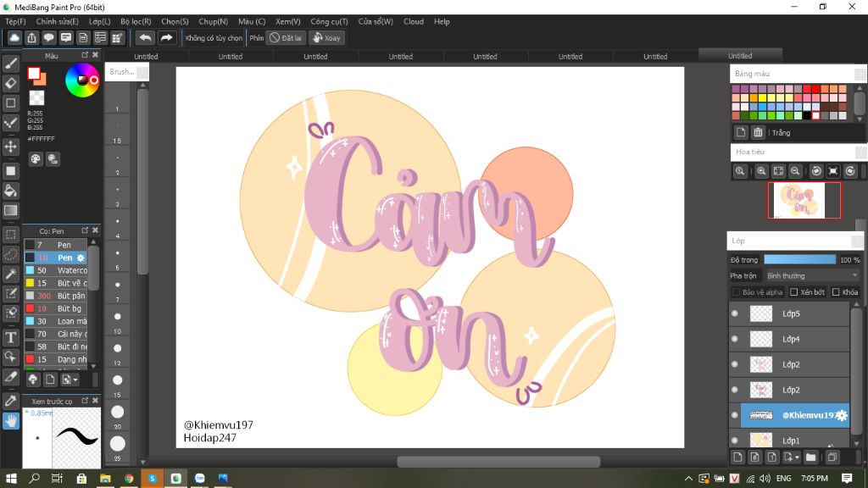Select the Gradient tool
The width and height of the screenshot is (868, 488).
coord(10,210)
